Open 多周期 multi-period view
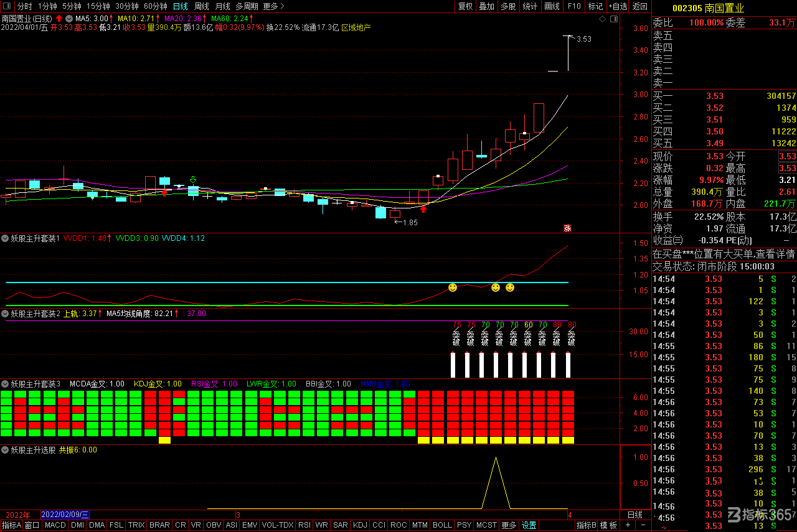Viewport: 797px width, 532px height. 247,6
